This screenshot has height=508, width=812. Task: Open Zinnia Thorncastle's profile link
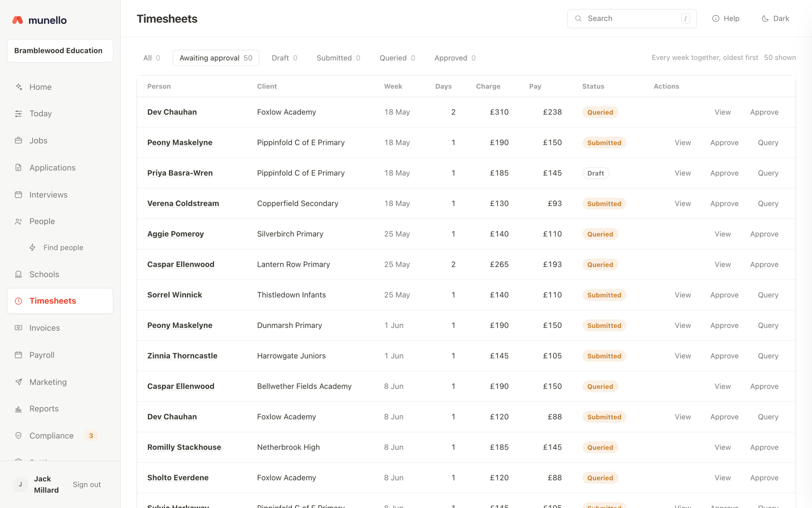click(x=182, y=356)
